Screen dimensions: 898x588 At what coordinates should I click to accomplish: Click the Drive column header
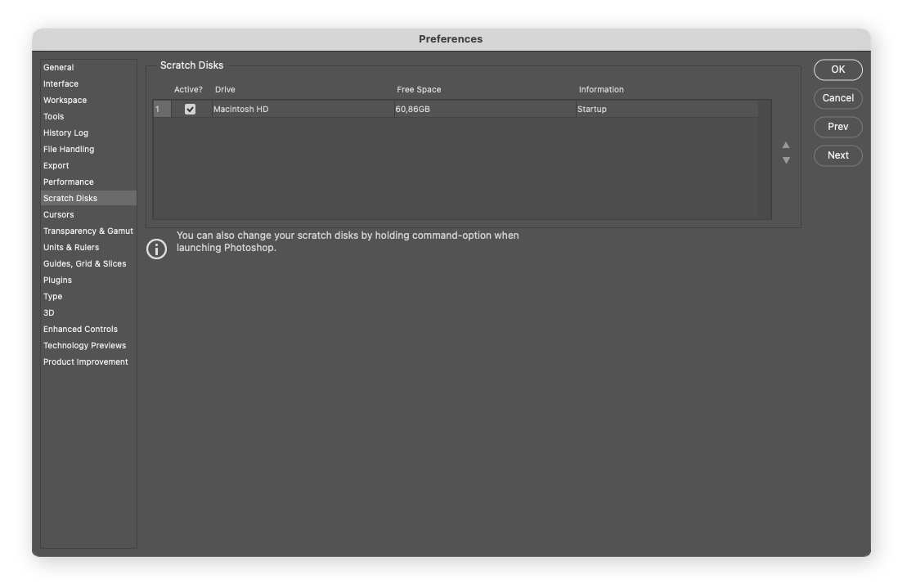click(225, 90)
